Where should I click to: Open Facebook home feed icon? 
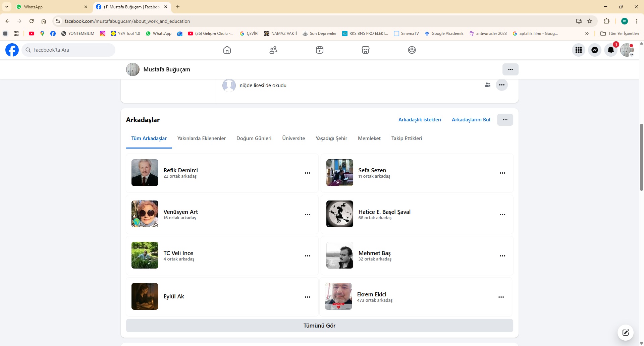pyautogui.click(x=227, y=50)
